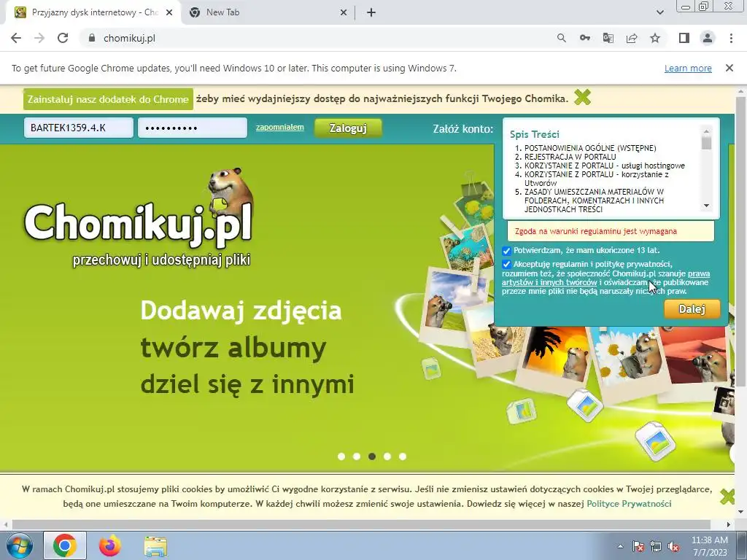747x560 pixels.
Task: Open the zapomniałem password link
Action: coord(279,127)
